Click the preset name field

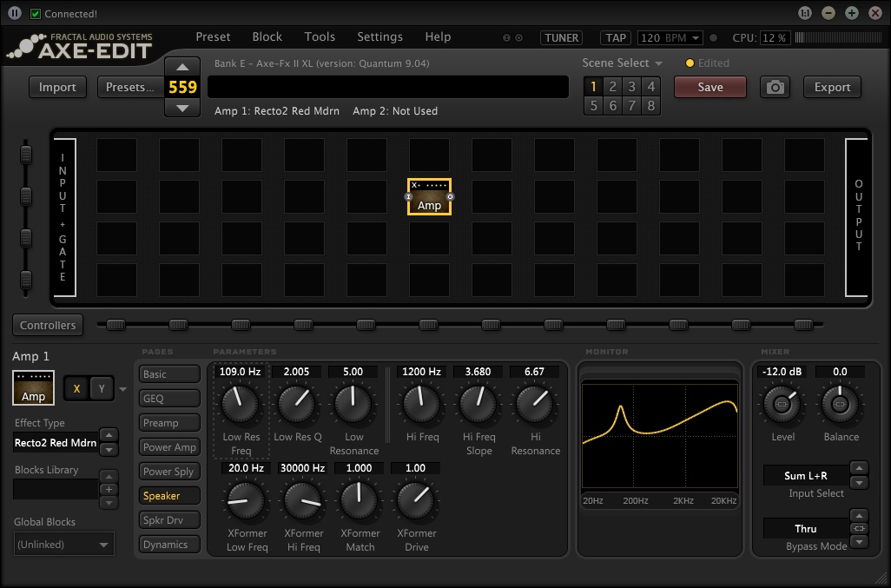[x=388, y=87]
